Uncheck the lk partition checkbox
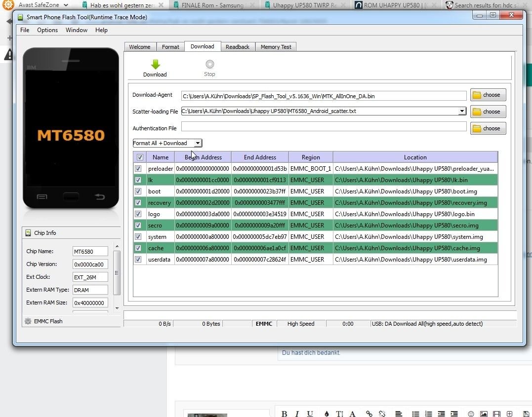The image size is (532, 417). pos(138,180)
